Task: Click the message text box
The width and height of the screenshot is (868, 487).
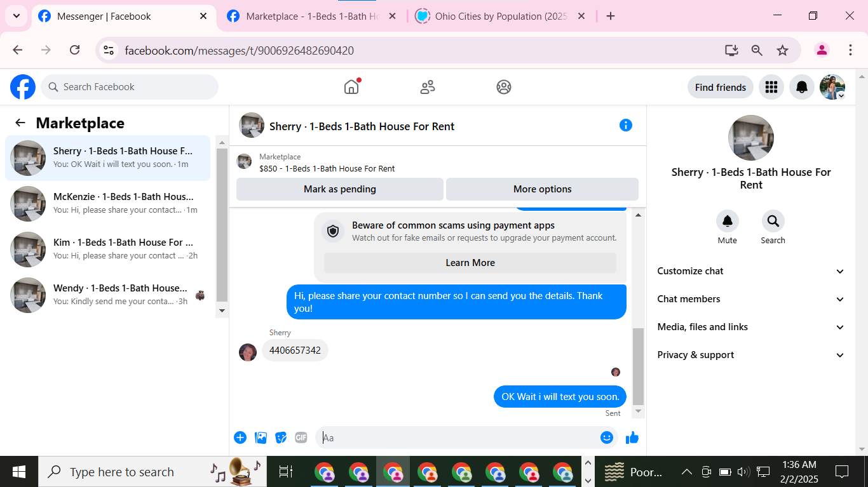Action: [458, 437]
